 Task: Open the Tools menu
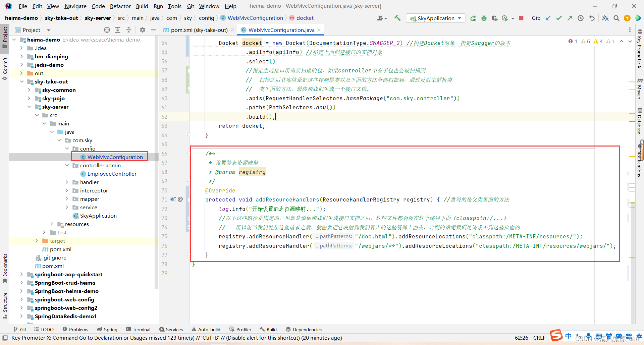click(174, 6)
